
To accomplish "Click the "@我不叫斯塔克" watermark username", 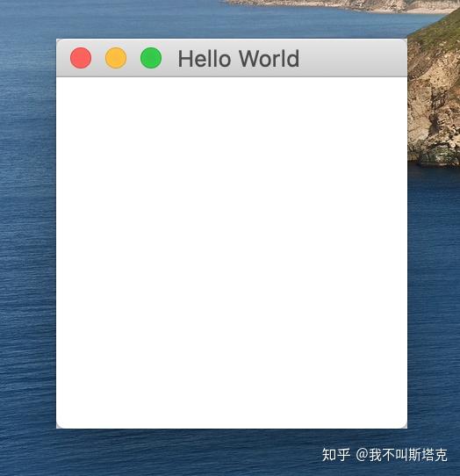I will [x=401, y=455].
